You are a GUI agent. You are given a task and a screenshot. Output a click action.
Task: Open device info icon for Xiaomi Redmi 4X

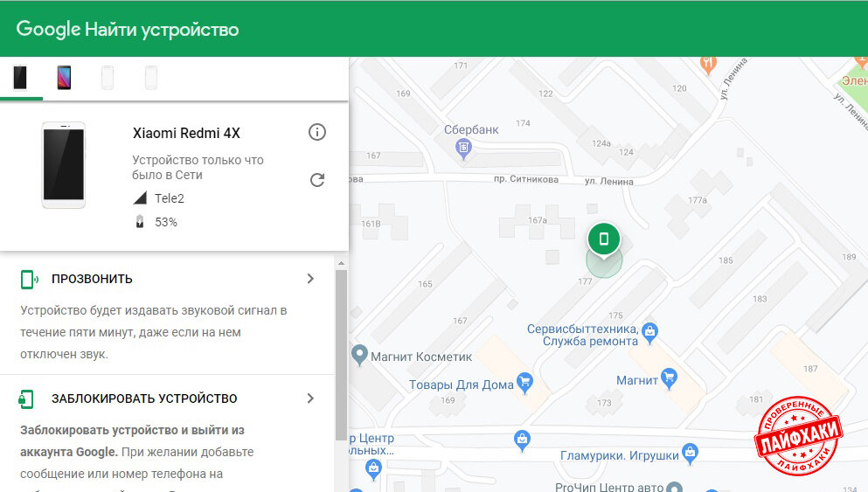click(x=317, y=132)
